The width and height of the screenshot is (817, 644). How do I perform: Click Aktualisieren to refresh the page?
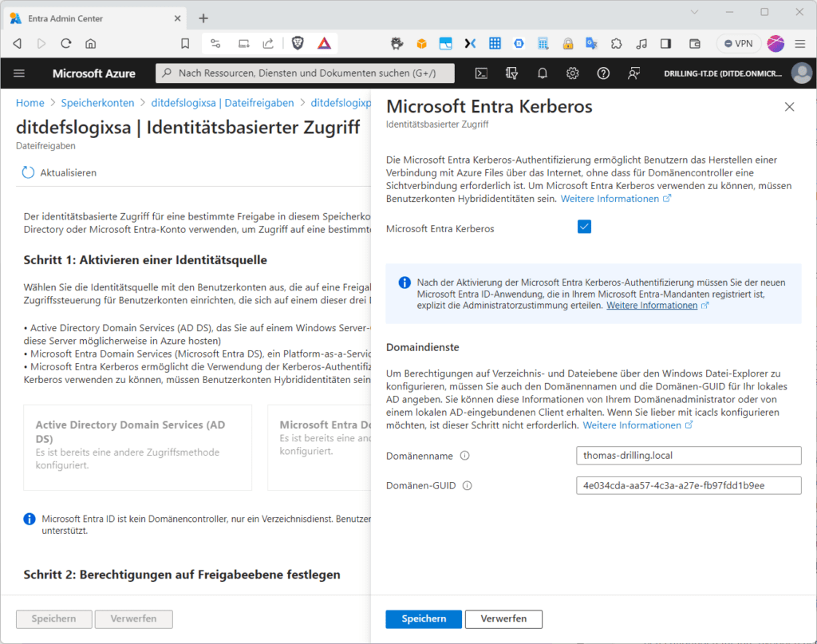point(59,172)
